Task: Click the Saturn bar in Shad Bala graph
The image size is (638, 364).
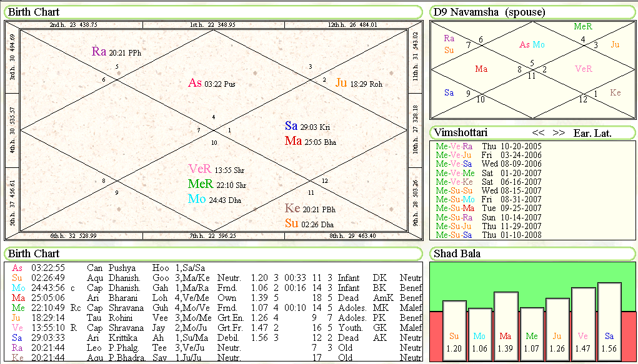Action: 609,322
